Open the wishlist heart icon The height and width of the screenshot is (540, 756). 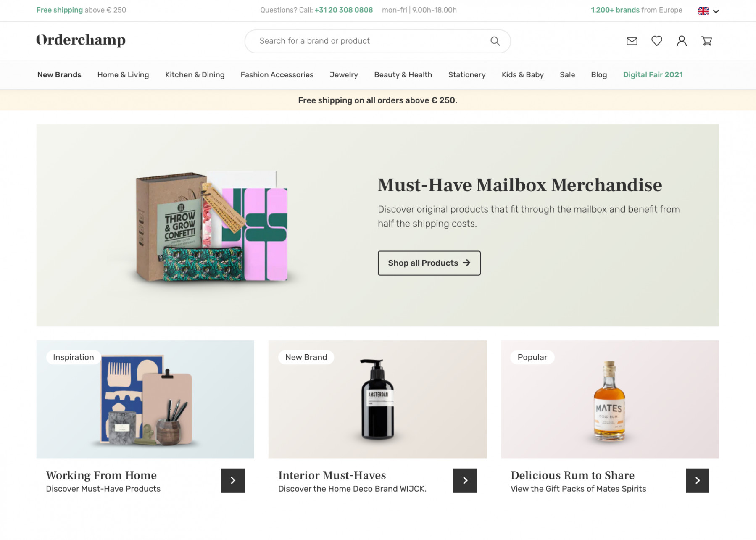pyautogui.click(x=656, y=41)
